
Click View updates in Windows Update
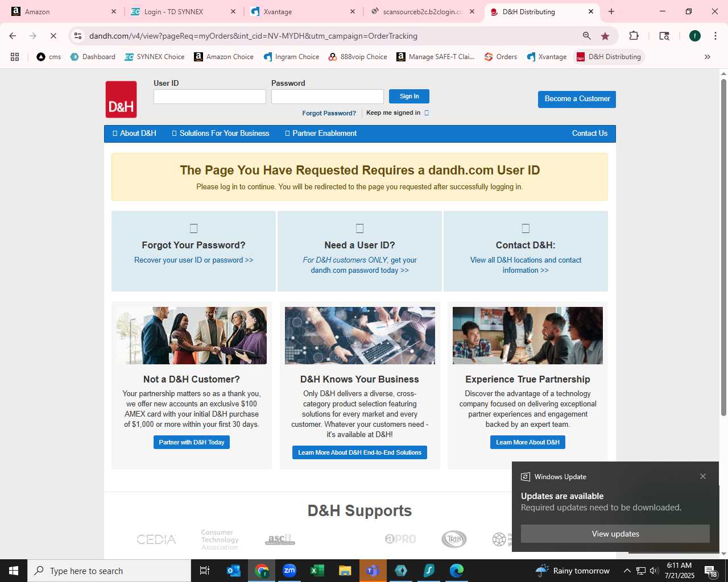(615, 534)
